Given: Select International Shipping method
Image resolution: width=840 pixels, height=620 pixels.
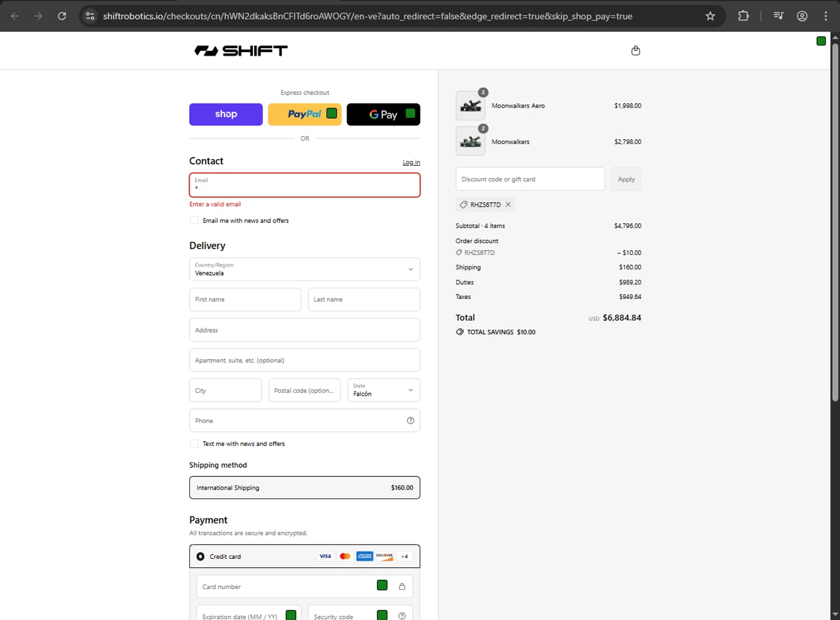Looking at the screenshot, I should click(x=305, y=488).
